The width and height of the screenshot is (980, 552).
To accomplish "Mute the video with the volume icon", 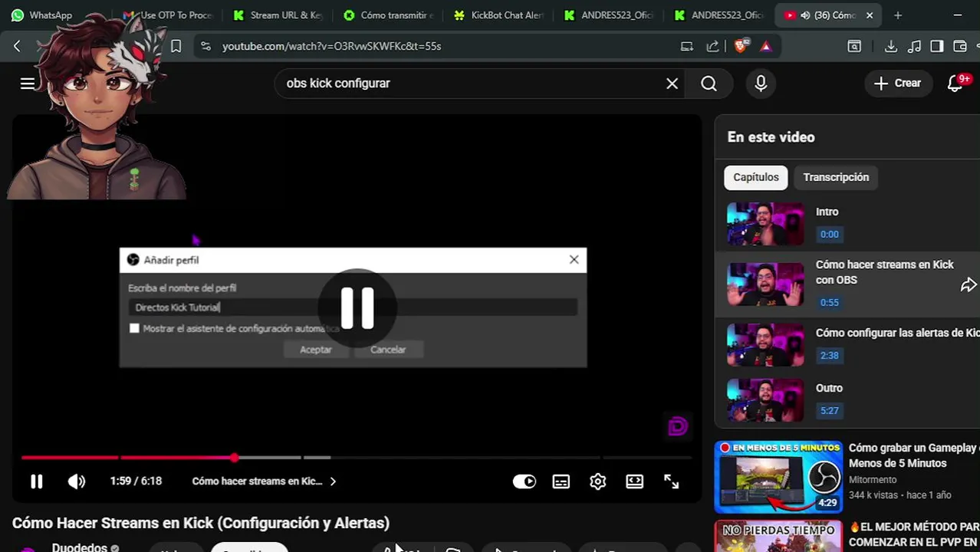I will [x=77, y=481].
